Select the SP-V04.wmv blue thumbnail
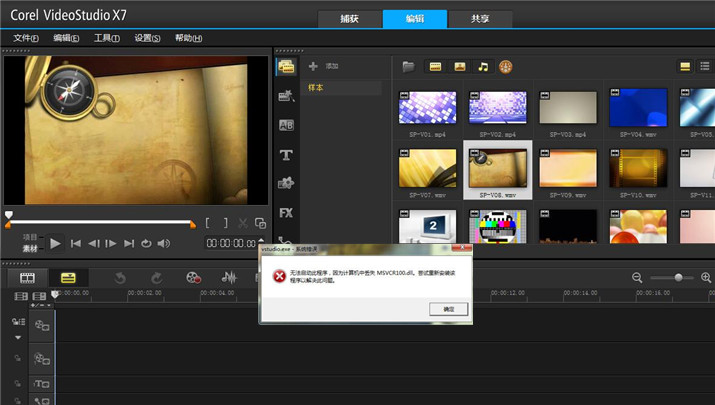This screenshot has width=715, height=405. coord(638,107)
